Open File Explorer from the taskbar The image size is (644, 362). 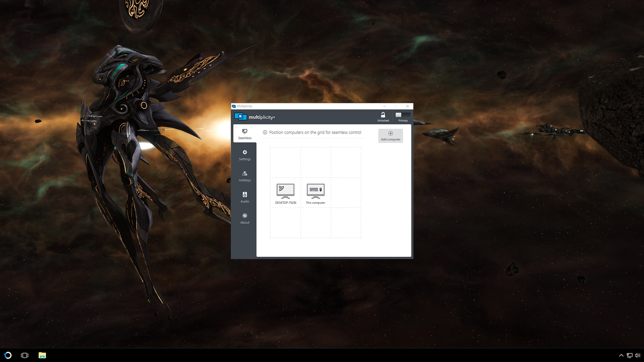click(42, 355)
